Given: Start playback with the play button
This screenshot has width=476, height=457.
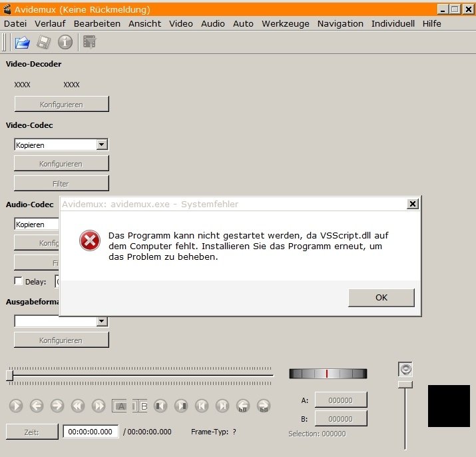Looking at the screenshot, I should pos(16,406).
